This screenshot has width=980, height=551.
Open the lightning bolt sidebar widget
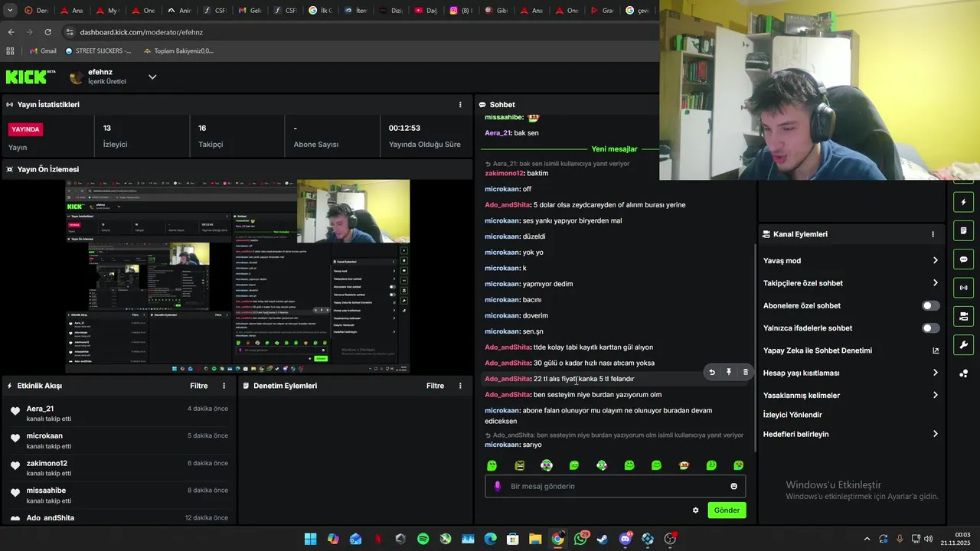point(963,202)
